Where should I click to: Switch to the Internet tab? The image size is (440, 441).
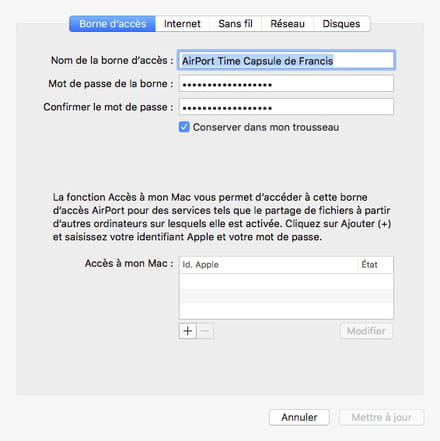(182, 24)
